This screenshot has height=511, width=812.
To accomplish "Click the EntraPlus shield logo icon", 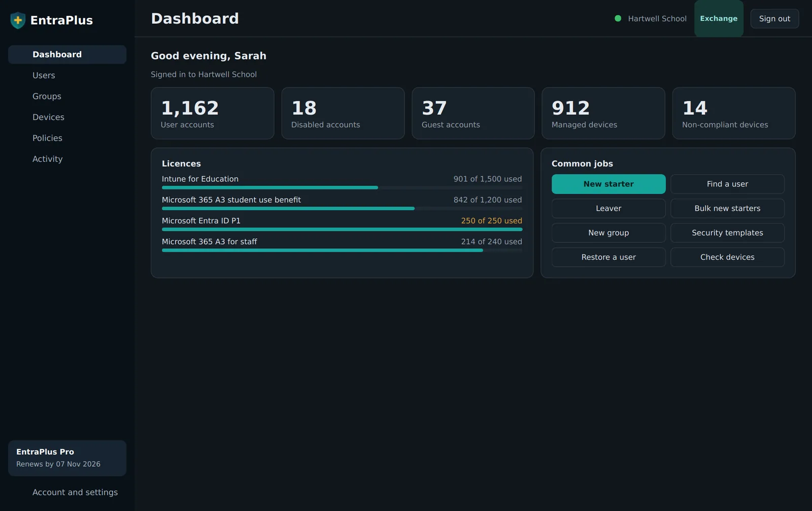I will coord(18,20).
